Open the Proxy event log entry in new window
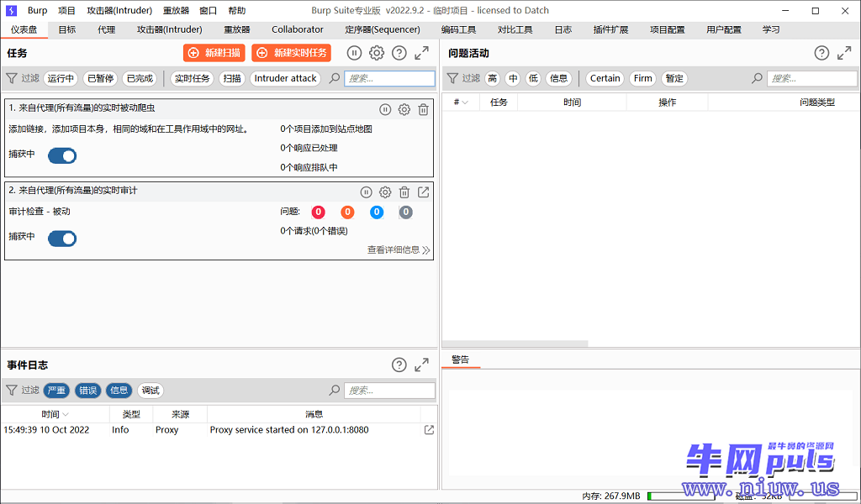Viewport: 861px width, 504px height. [x=430, y=430]
